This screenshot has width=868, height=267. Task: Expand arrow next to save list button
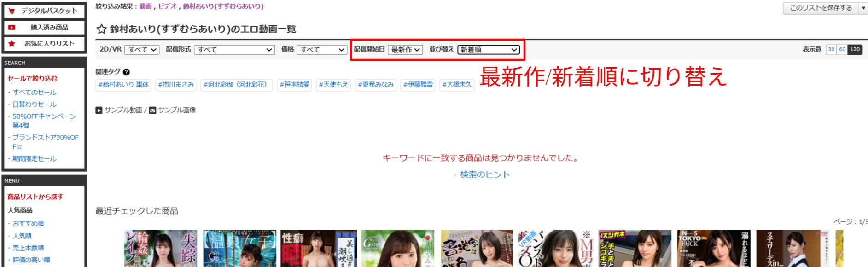click(863, 8)
